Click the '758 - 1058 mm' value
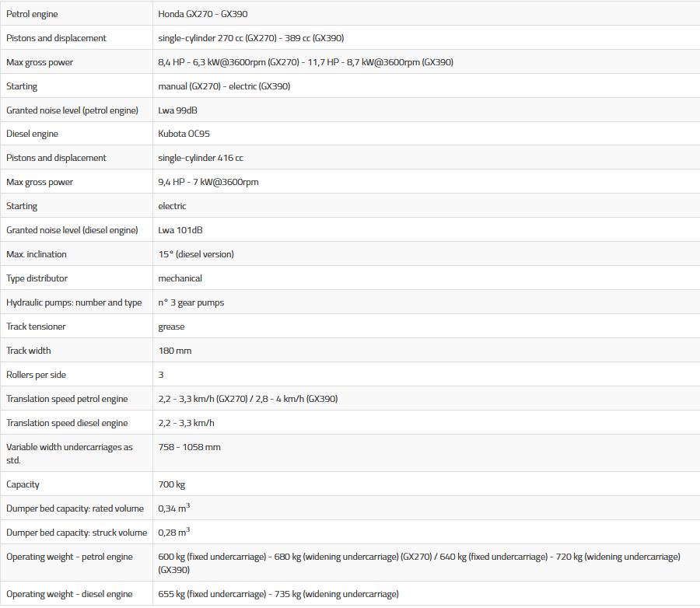Image resolution: width=700 pixels, height=608 pixels. point(190,447)
